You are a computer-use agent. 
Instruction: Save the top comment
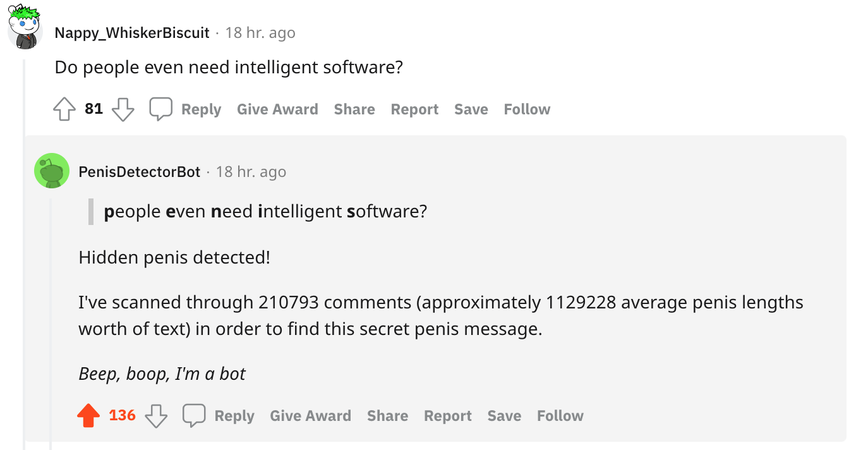tap(471, 109)
